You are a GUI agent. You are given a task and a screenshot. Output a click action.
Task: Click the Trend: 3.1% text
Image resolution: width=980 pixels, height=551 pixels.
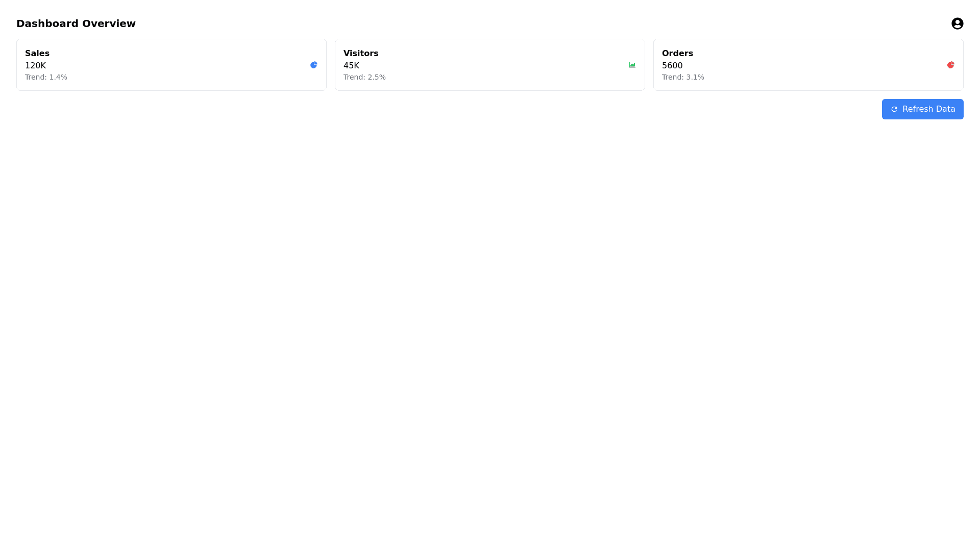point(682,77)
